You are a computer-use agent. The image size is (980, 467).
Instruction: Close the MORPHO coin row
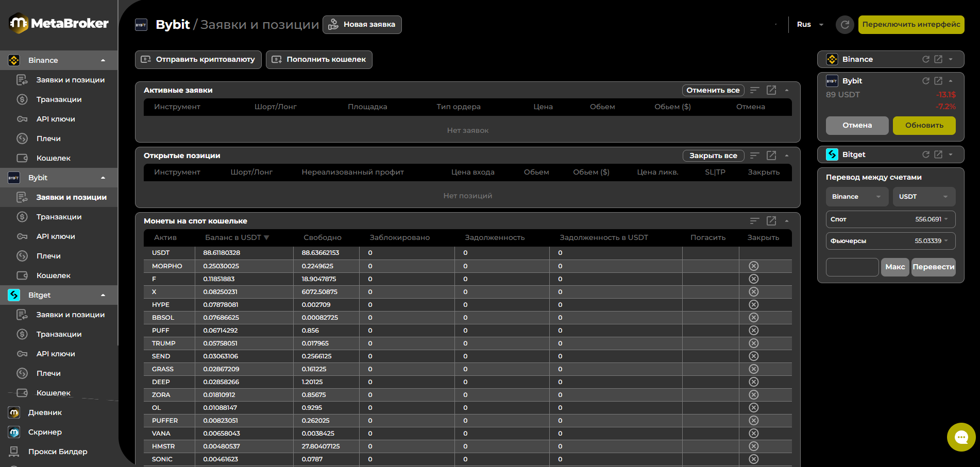click(753, 266)
